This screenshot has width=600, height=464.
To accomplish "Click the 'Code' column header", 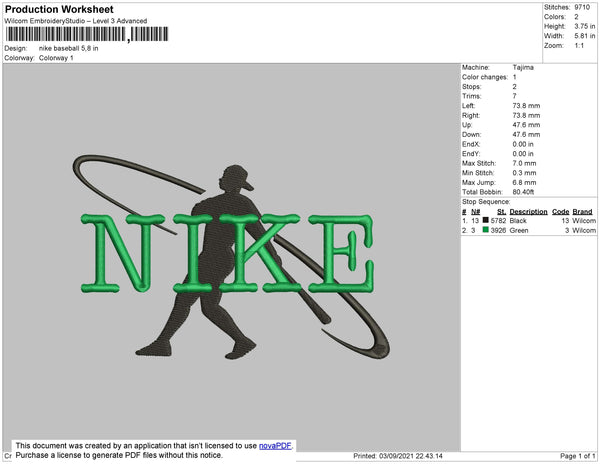I will coord(561,212).
